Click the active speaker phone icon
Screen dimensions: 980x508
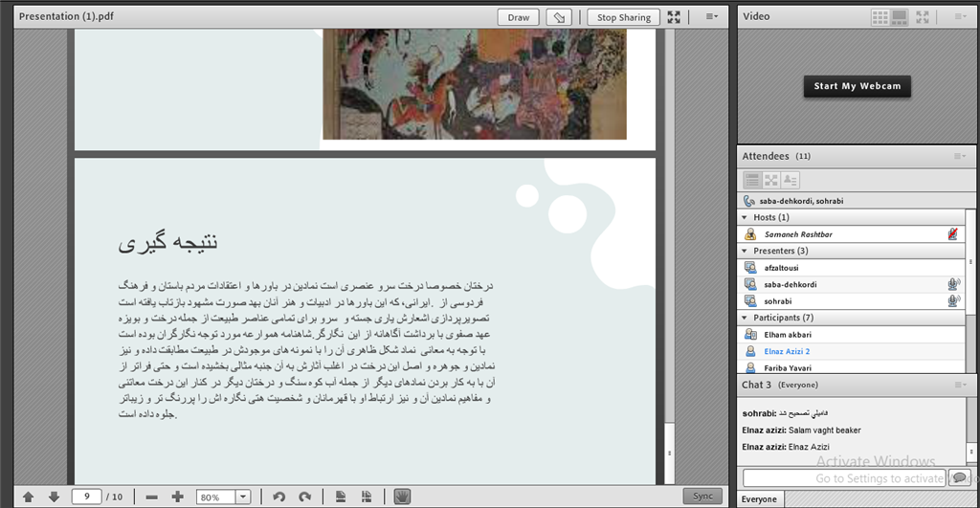coord(748,201)
